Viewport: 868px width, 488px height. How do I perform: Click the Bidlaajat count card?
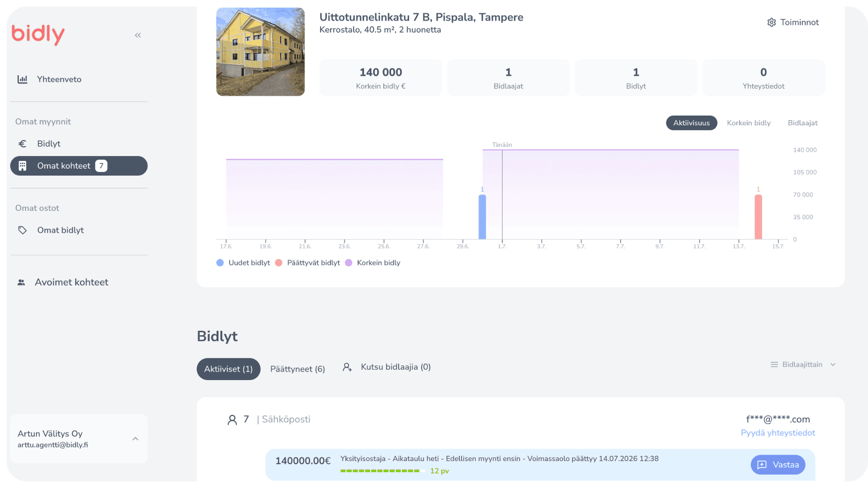point(508,77)
